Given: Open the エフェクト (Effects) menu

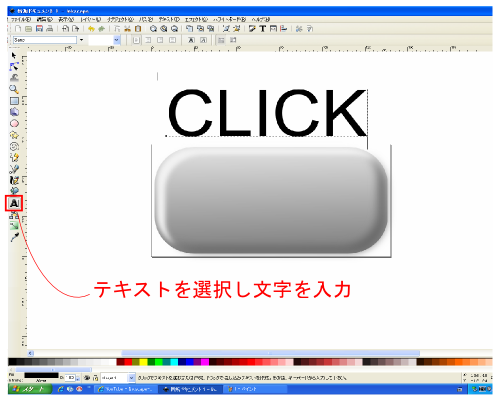Looking at the screenshot, I should [x=196, y=20].
